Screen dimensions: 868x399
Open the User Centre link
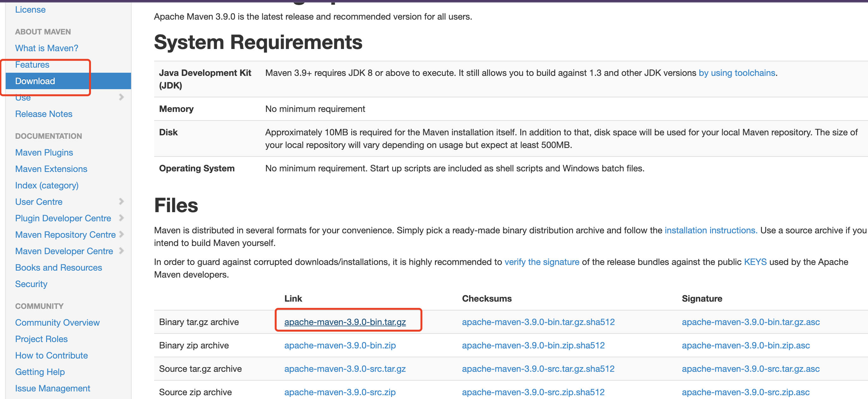(x=39, y=202)
